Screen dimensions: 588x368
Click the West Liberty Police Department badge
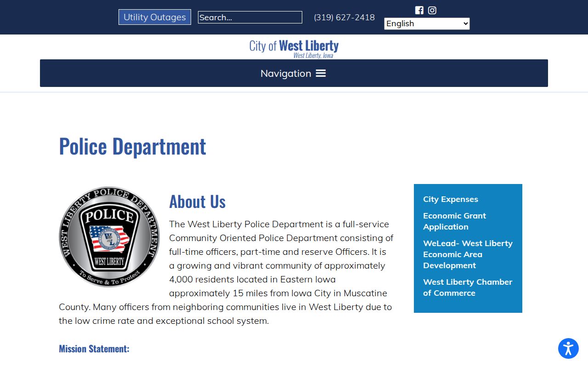click(x=109, y=236)
